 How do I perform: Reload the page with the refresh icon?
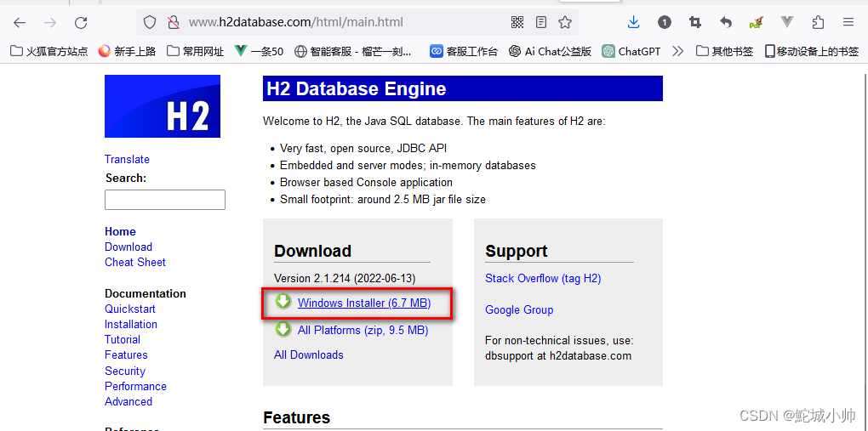(82, 23)
